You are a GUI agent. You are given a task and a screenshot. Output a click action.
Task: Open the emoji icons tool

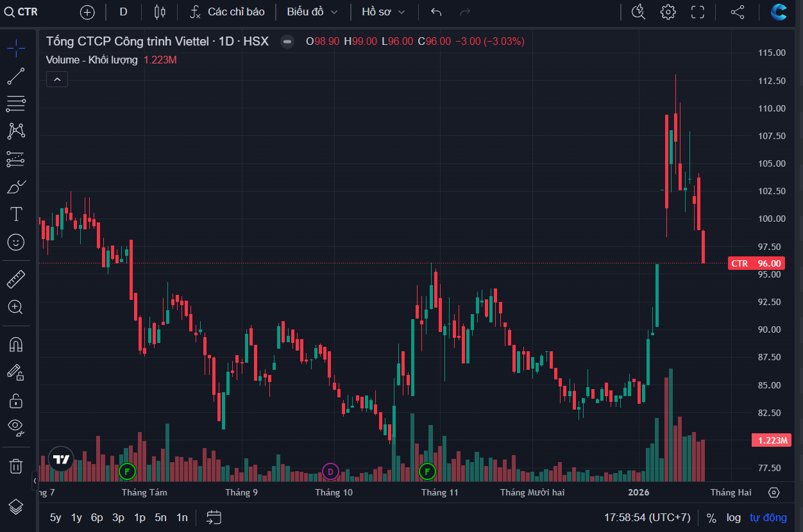16,242
